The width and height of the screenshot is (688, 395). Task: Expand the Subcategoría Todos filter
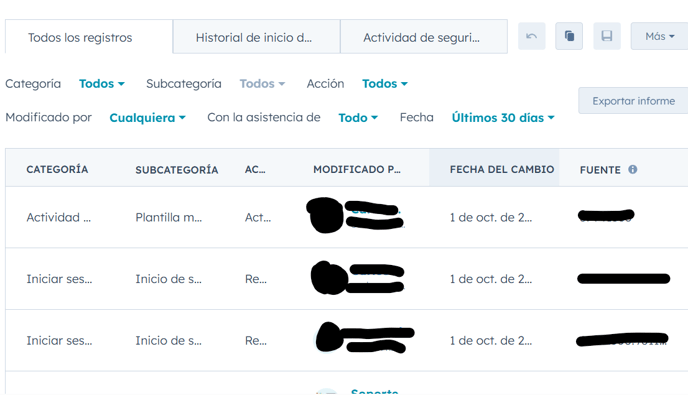click(262, 83)
